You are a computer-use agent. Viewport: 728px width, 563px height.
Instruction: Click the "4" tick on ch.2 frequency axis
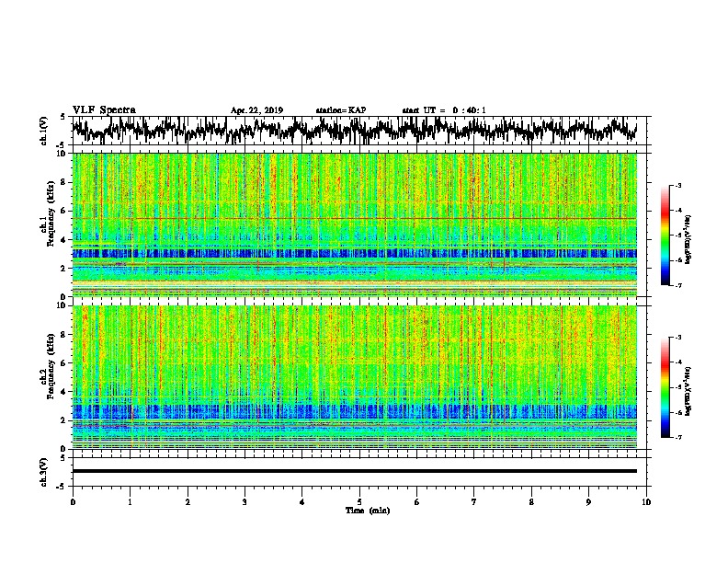pos(63,392)
